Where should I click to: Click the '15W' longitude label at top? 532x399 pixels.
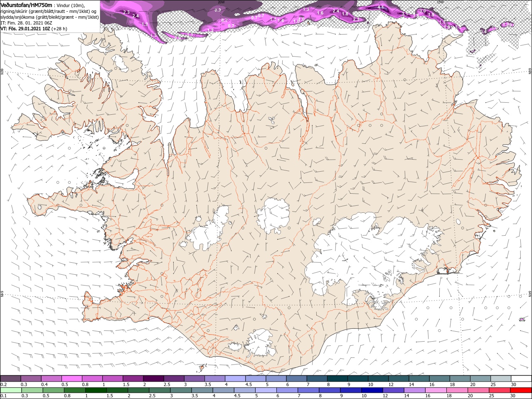point(441,2)
